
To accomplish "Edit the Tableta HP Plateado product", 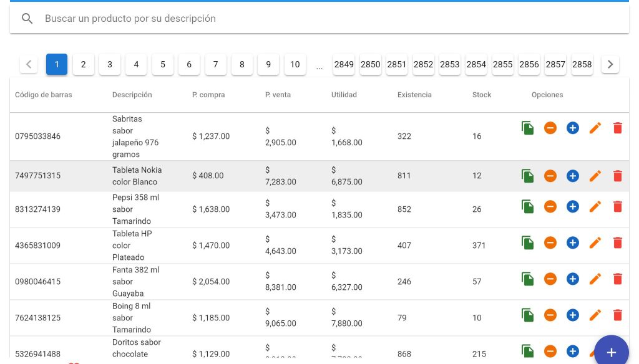I will click(x=595, y=242).
